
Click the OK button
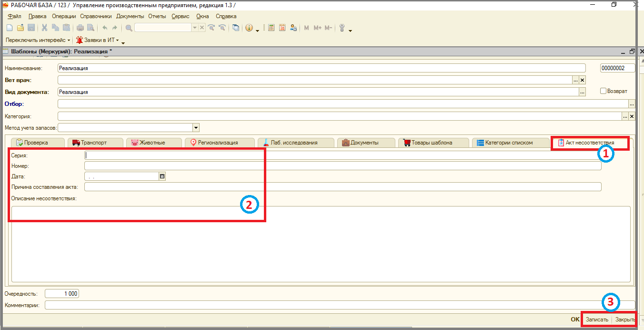coord(575,320)
